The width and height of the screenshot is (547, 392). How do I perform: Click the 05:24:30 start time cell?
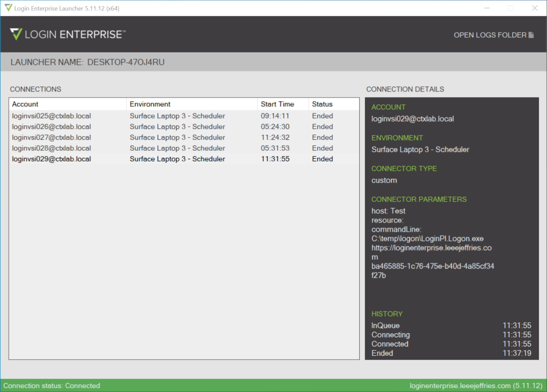pyautogui.click(x=275, y=127)
